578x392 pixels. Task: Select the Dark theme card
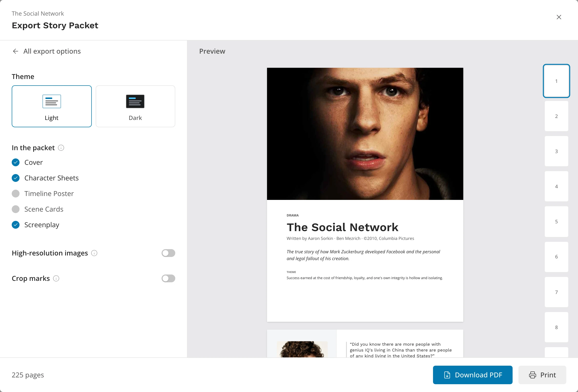pyautogui.click(x=135, y=106)
